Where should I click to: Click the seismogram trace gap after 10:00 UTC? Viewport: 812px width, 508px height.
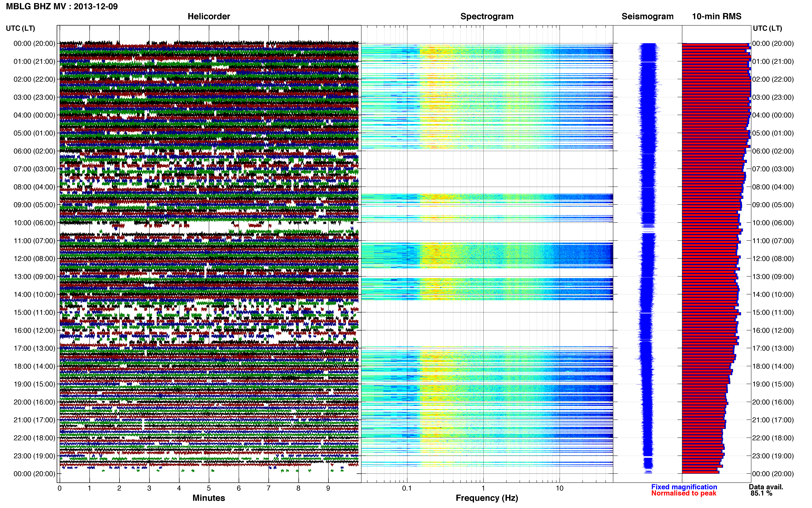pos(648,231)
